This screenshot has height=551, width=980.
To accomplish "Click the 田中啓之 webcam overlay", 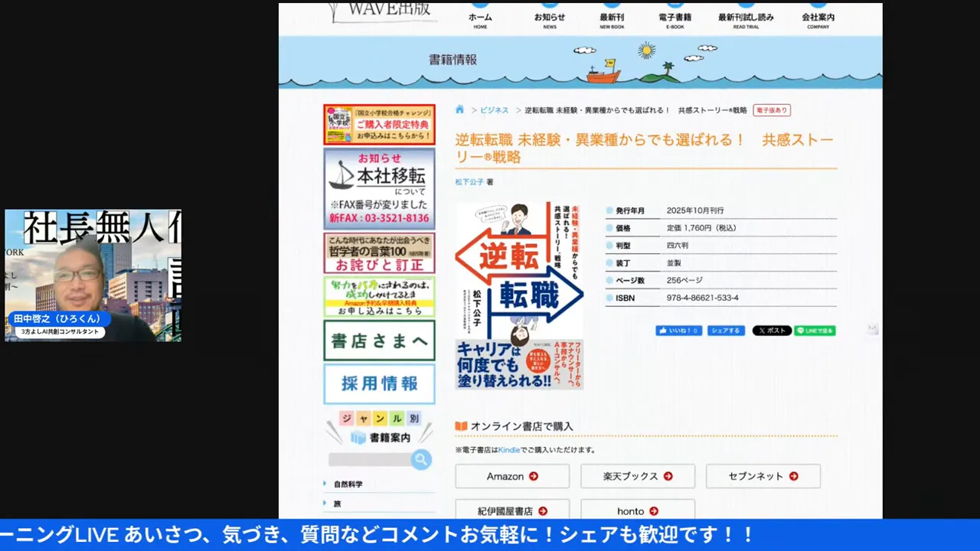I will coord(93,275).
